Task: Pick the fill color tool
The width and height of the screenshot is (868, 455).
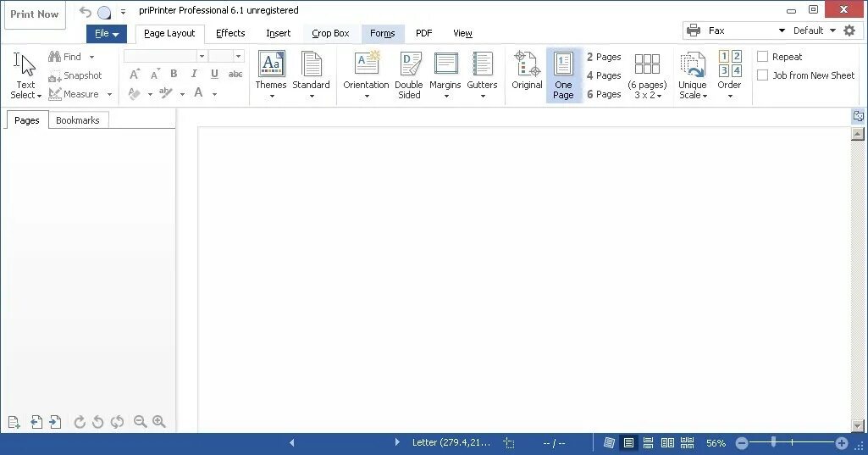Action: tap(135, 94)
